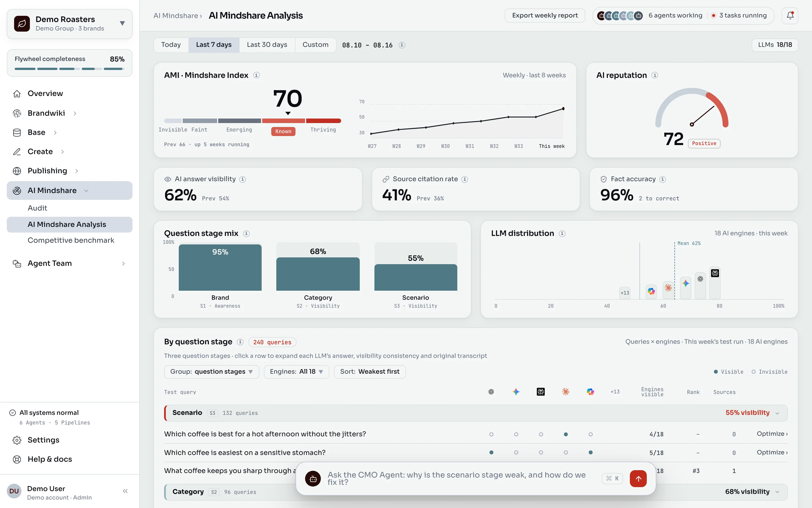Open the Audit sidebar page
The height and width of the screenshot is (508, 812).
[x=37, y=208]
